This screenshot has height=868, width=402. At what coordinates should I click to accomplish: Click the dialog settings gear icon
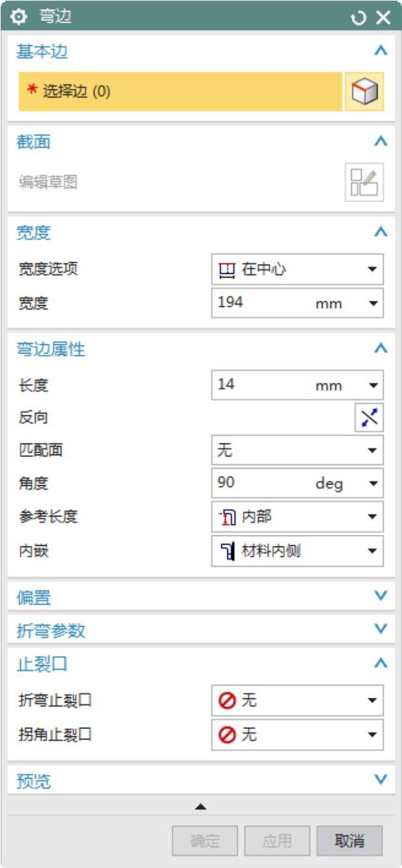tap(20, 18)
